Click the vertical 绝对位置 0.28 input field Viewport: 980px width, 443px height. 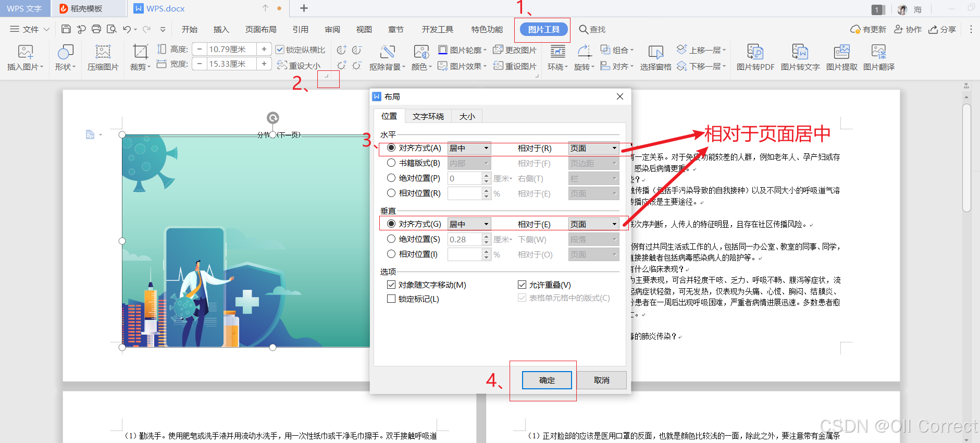point(465,240)
